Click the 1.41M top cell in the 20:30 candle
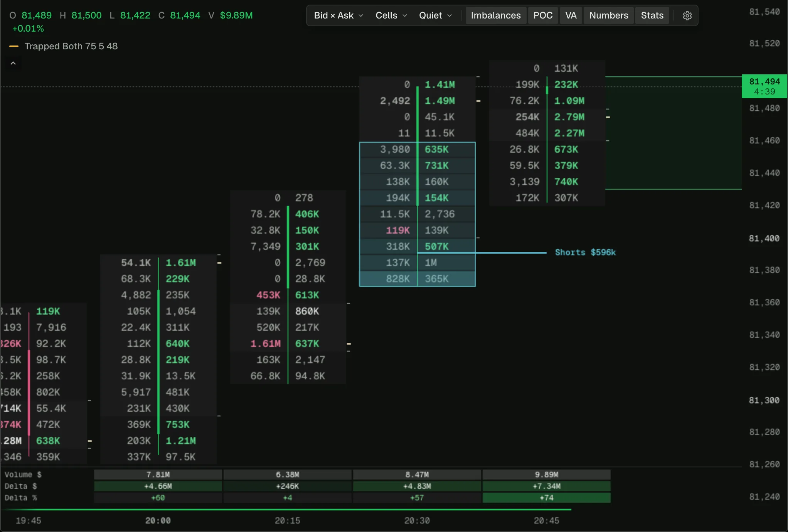Viewport: 788px width, 532px height. tap(439, 84)
